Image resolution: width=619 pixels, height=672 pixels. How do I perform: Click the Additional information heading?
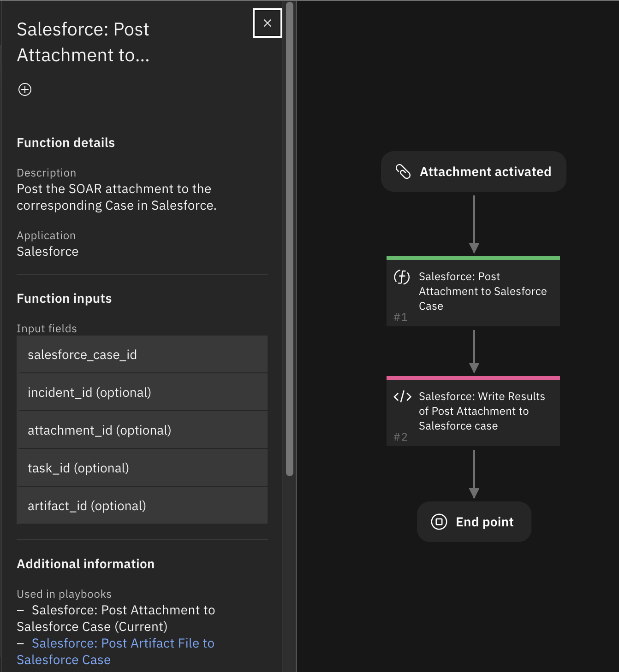click(x=86, y=564)
